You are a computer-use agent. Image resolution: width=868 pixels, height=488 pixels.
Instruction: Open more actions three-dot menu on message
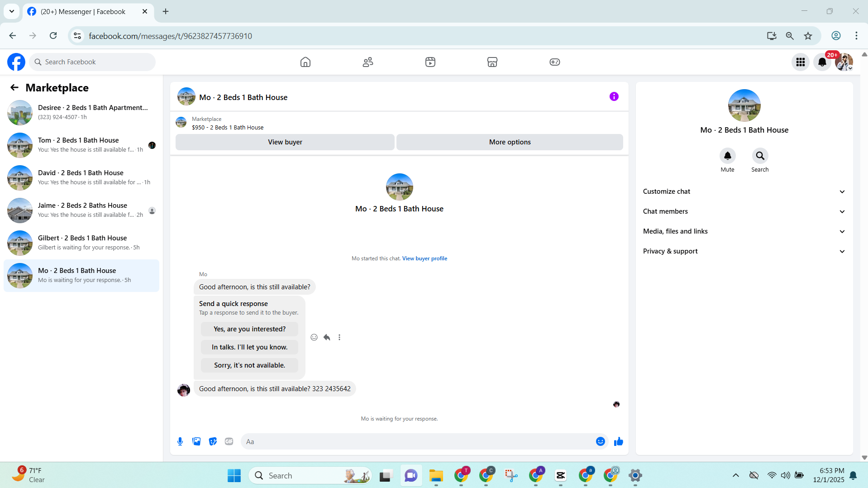[339, 337]
